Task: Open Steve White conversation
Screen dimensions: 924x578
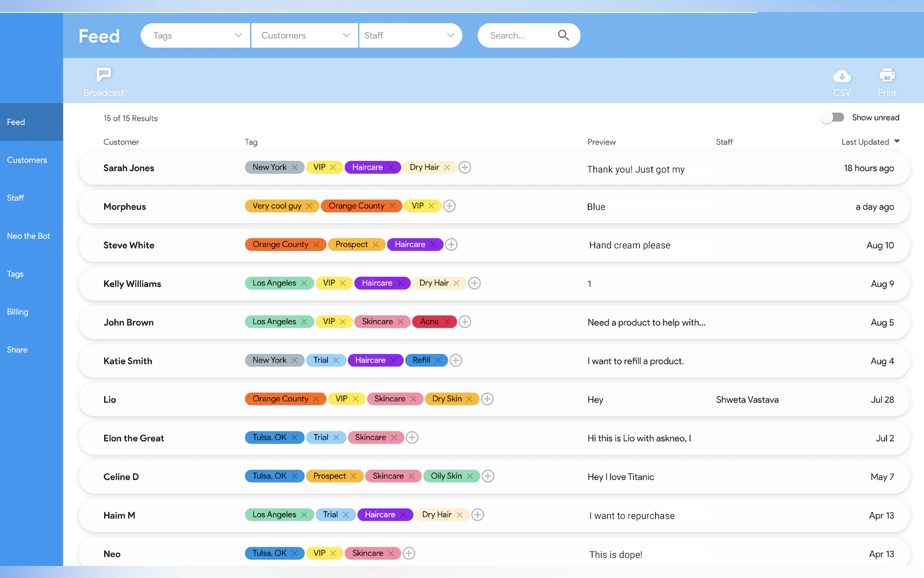Action: [129, 245]
